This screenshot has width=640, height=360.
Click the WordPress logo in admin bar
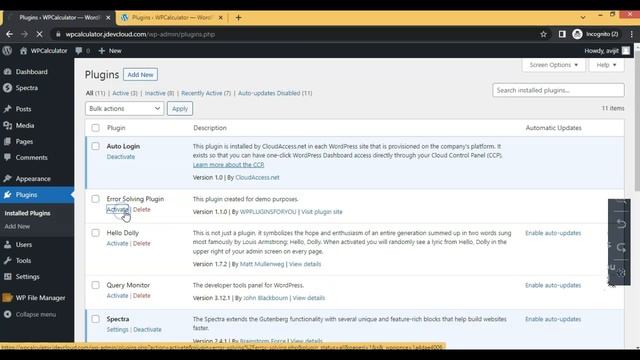pyautogui.click(x=7, y=51)
